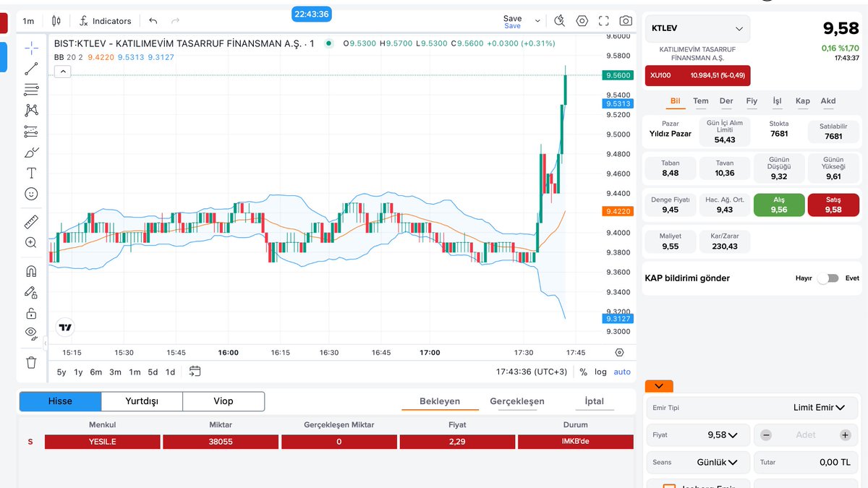Hide all drawings with eye icon
The height and width of the screenshot is (488, 868).
coord(31,333)
